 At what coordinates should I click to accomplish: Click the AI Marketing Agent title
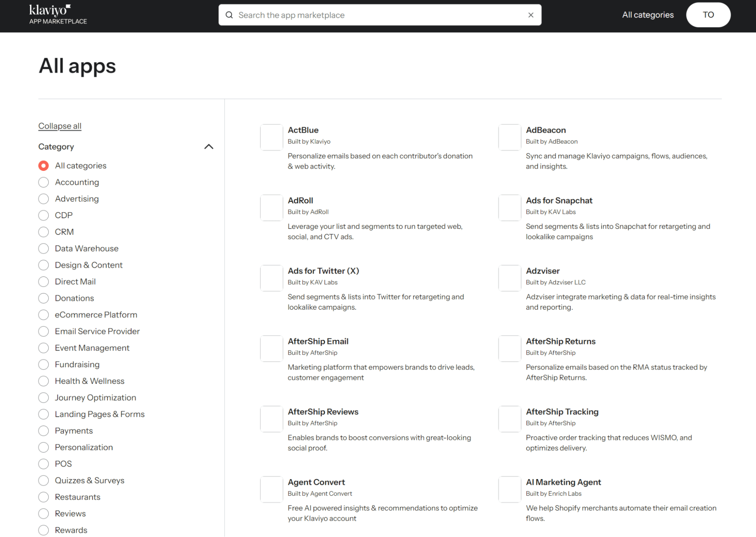[x=564, y=482]
